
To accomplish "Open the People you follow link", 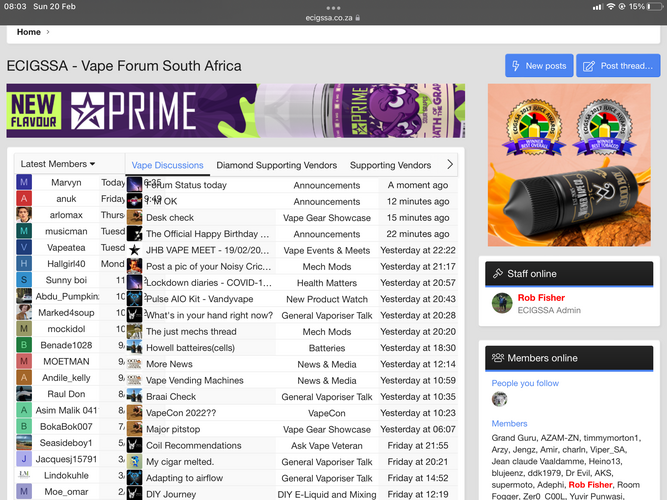I will click(x=525, y=383).
